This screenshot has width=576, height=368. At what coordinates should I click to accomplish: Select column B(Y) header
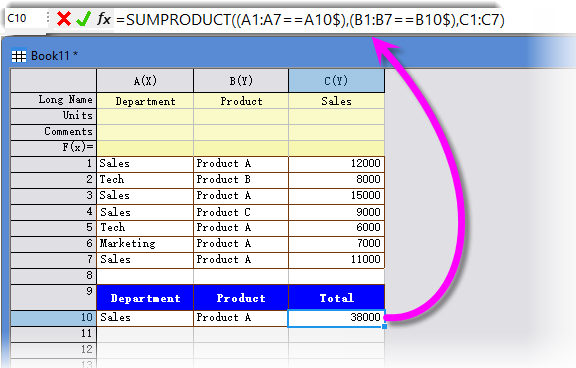coord(241,80)
